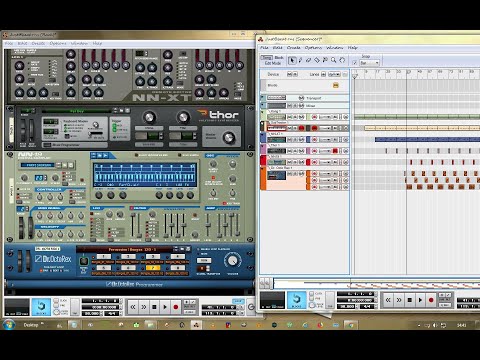Click the Stop button in Sequencer transport
The width and height of the screenshot is (480, 360).
[x=410, y=300]
